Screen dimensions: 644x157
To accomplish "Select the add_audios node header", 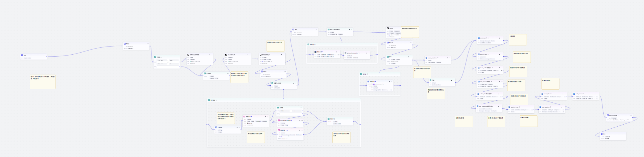I will point(485,82).
